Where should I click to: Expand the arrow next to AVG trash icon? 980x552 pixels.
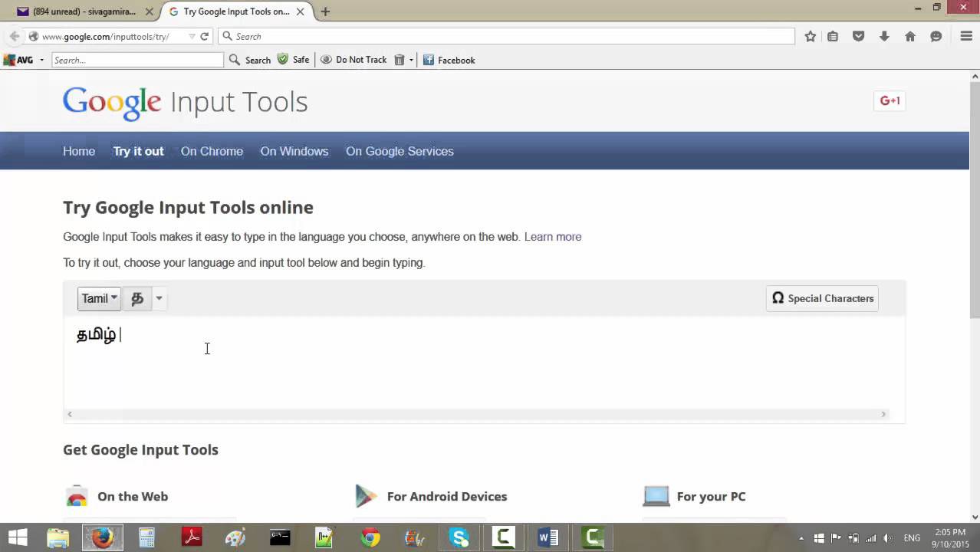411,60
